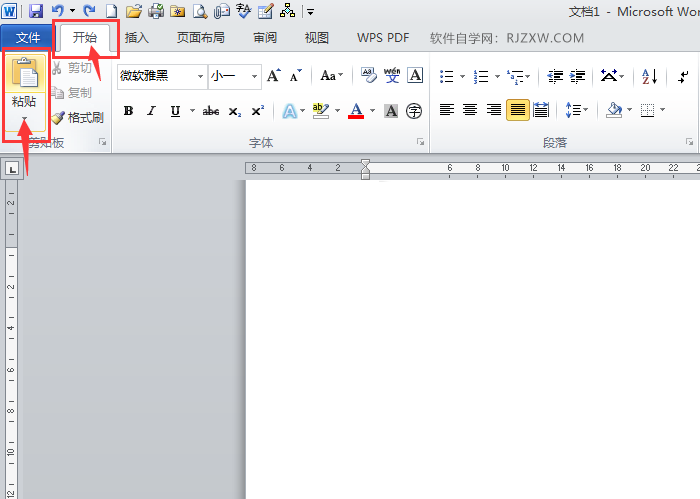Screen dimensions: 700x499
Task: Grow font size with large A
Action: click(x=274, y=75)
